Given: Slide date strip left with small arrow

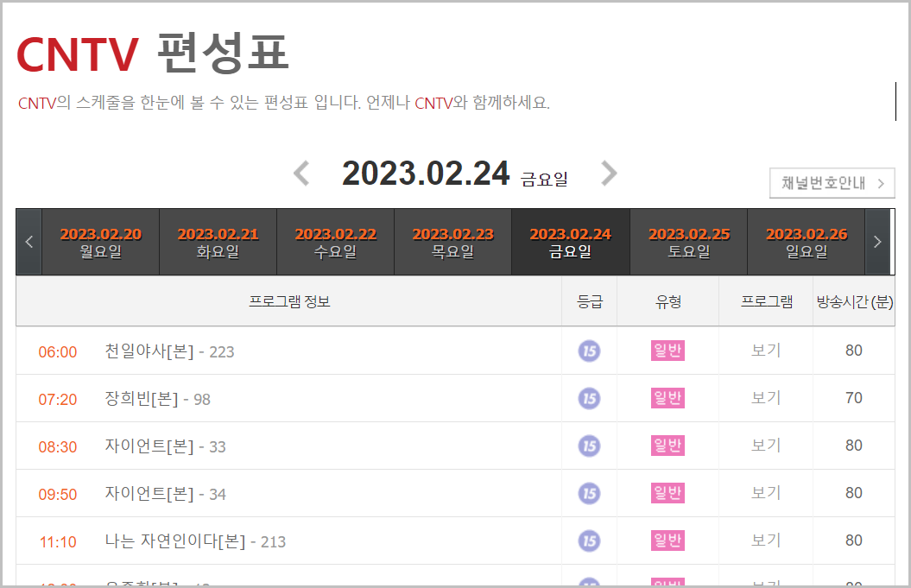Looking at the screenshot, I should tap(29, 242).
